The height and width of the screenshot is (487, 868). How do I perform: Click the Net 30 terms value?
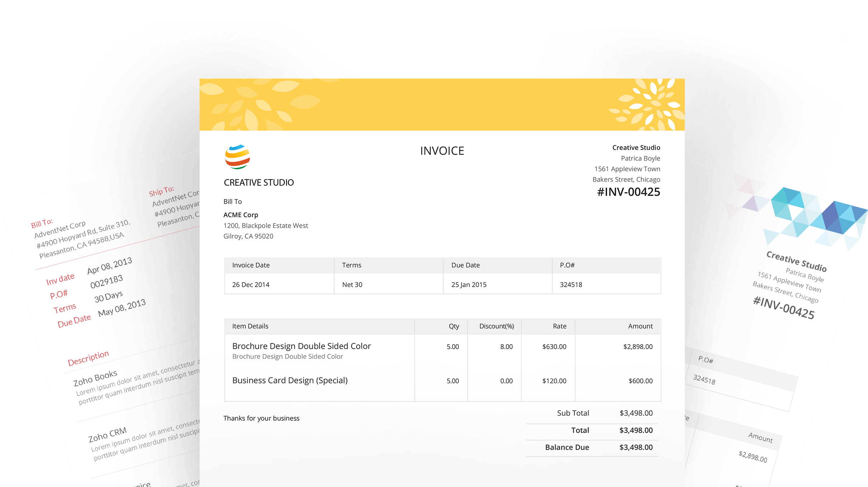[x=352, y=285]
